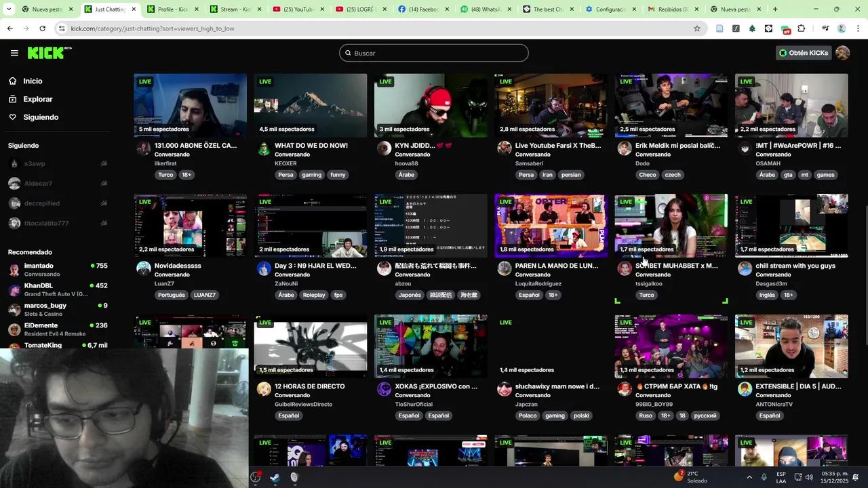This screenshot has width=868, height=488.
Task: Click taskbar microphone tray icon
Action: point(764,477)
